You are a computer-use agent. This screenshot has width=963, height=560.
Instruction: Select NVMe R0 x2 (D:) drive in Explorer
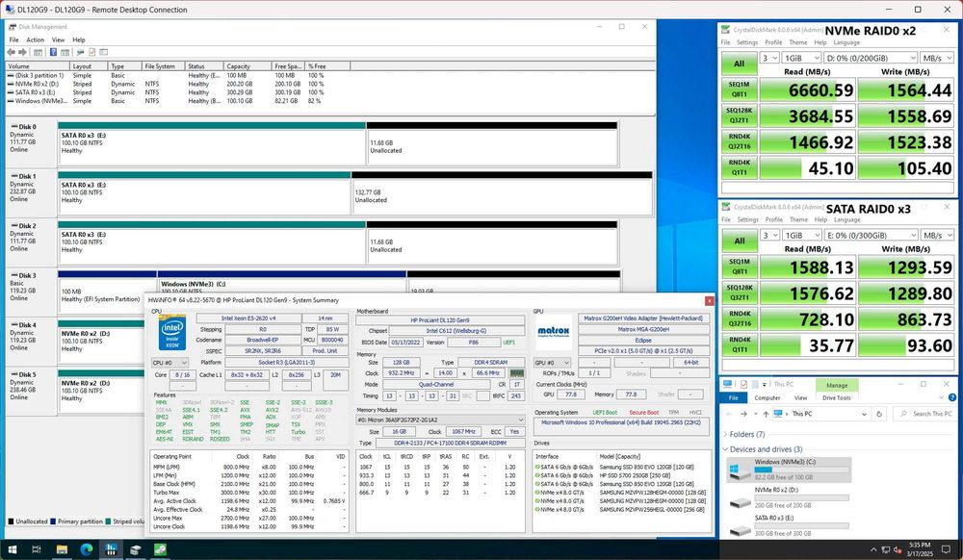[789, 497]
